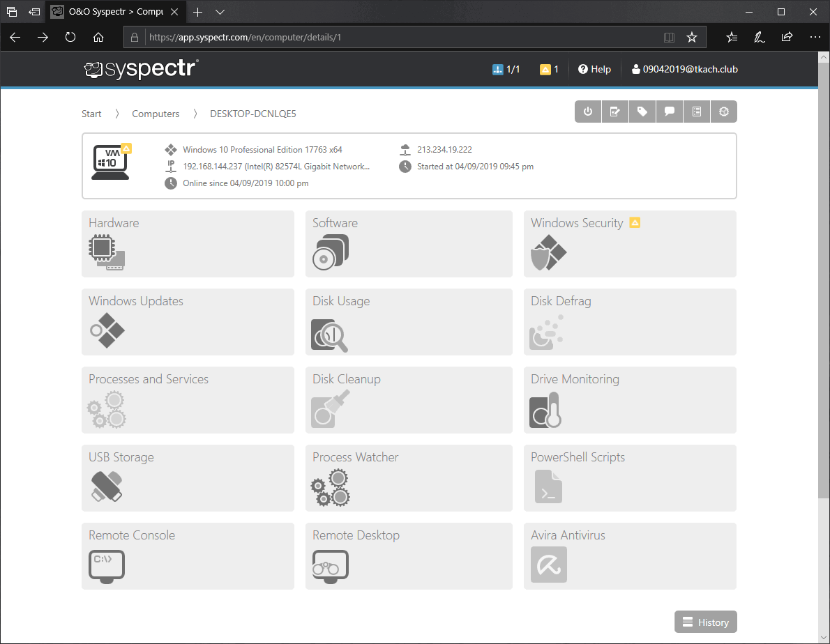Select the O&O Syspectr browser tab

(115, 12)
